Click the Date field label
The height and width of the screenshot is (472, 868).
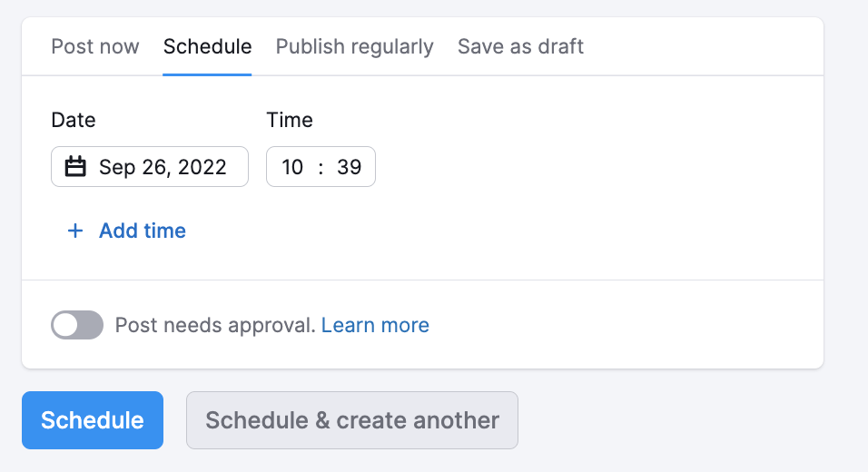(73, 120)
